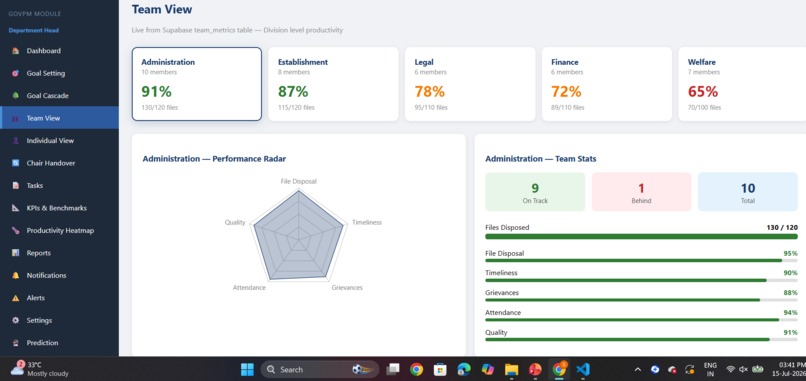This screenshot has height=381, width=806.
Task: Open Visual Studio Code from taskbar
Action: (582, 369)
